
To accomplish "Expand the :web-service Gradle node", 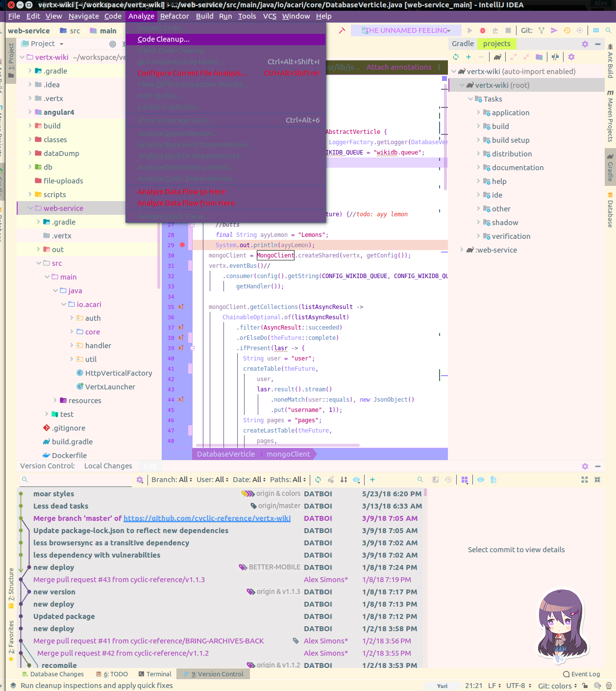I will click(x=461, y=250).
